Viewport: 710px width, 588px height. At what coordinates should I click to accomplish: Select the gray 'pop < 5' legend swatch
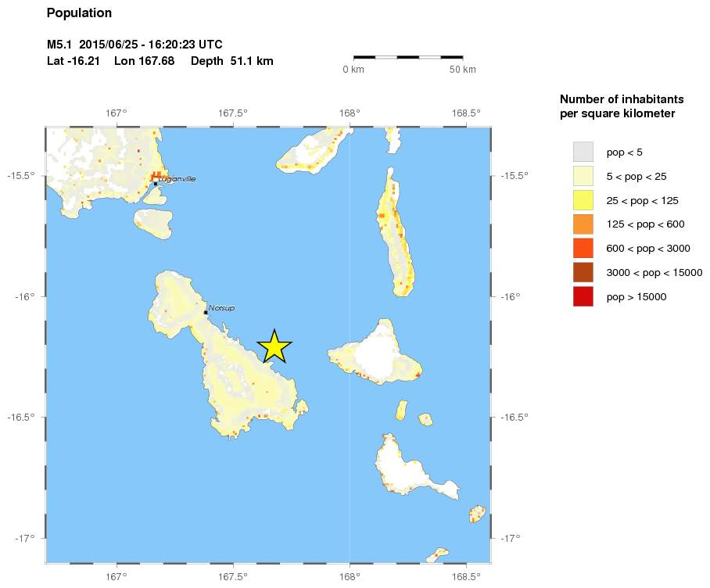click(583, 152)
